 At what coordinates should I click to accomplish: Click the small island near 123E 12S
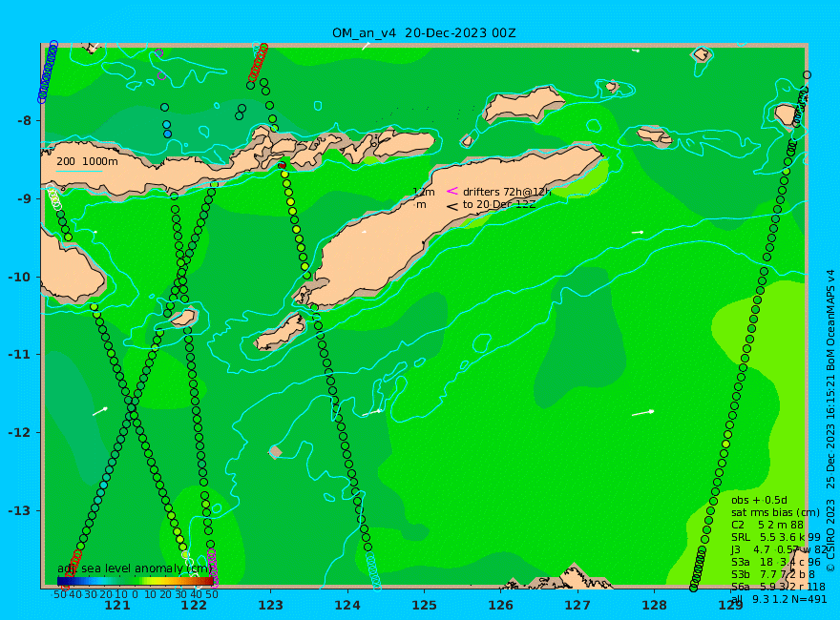pos(275,452)
